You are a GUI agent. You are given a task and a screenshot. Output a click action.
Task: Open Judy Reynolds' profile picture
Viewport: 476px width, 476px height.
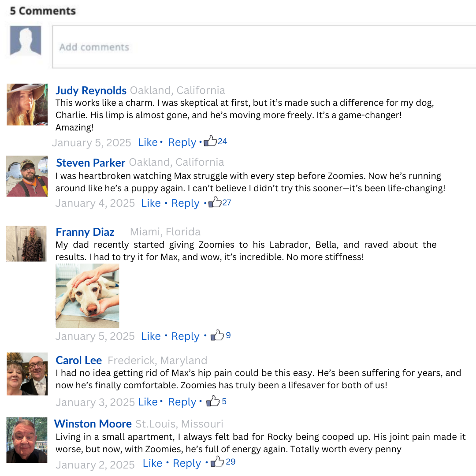(x=27, y=104)
